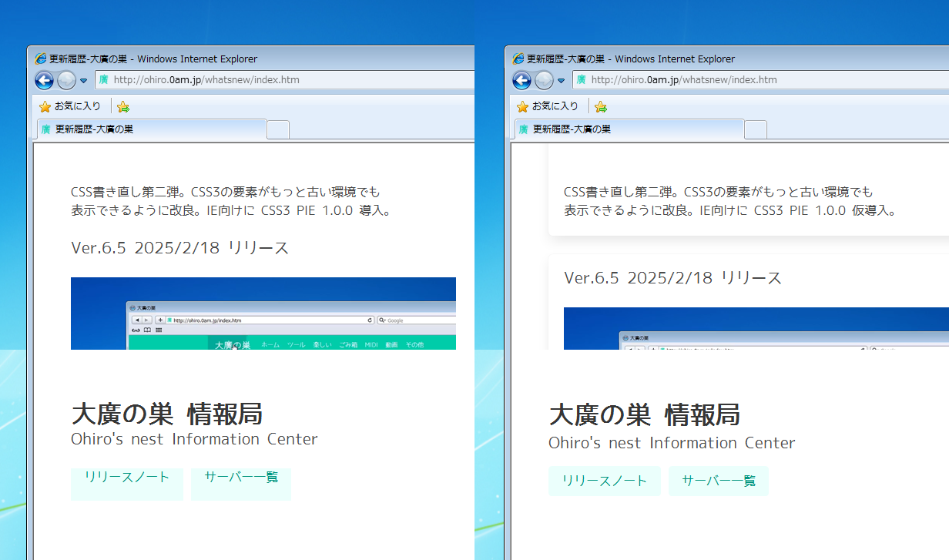The height and width of the screenshot is (560, 949).
Task: Open a new tab in the left window
Action: 278,130
